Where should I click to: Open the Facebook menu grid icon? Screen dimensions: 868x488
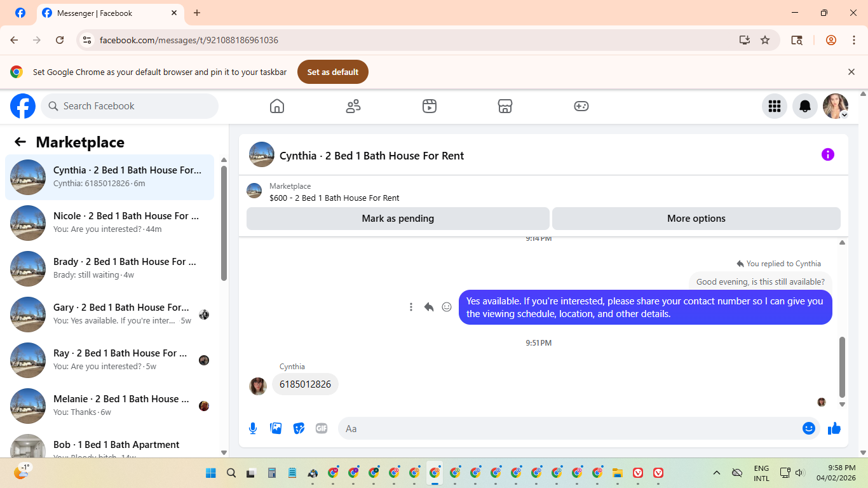[775, 106]
